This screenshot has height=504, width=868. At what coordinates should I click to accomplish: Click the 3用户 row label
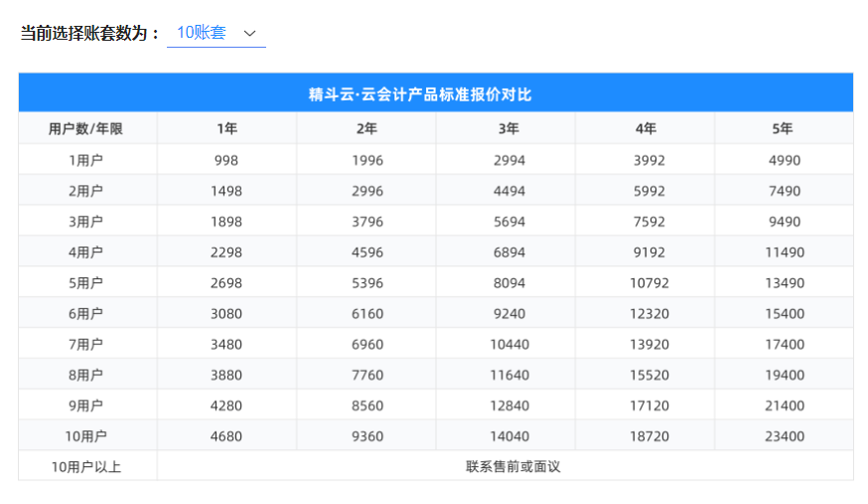tap(85, 222)
